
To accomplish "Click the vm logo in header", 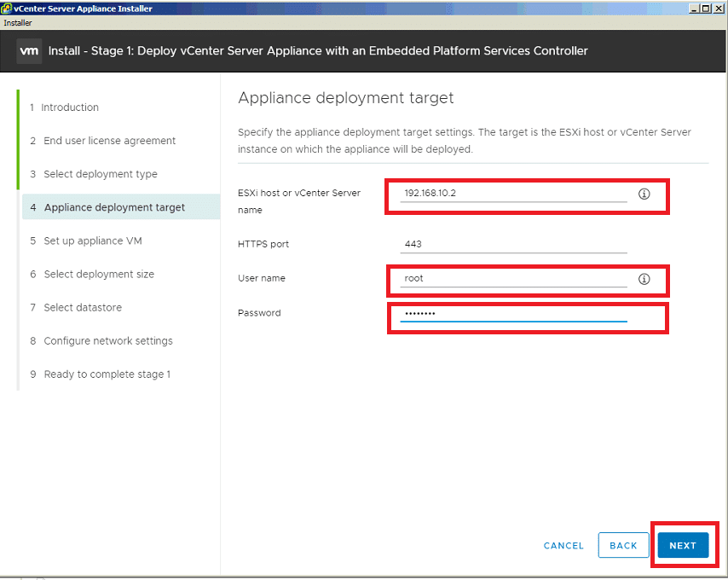I will 29,51.
